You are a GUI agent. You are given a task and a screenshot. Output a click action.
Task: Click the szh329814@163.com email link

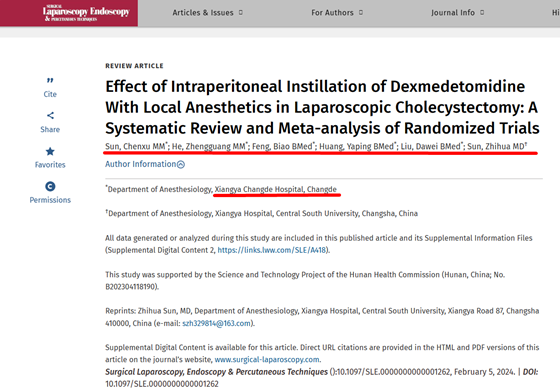click(x=216, y=323)
